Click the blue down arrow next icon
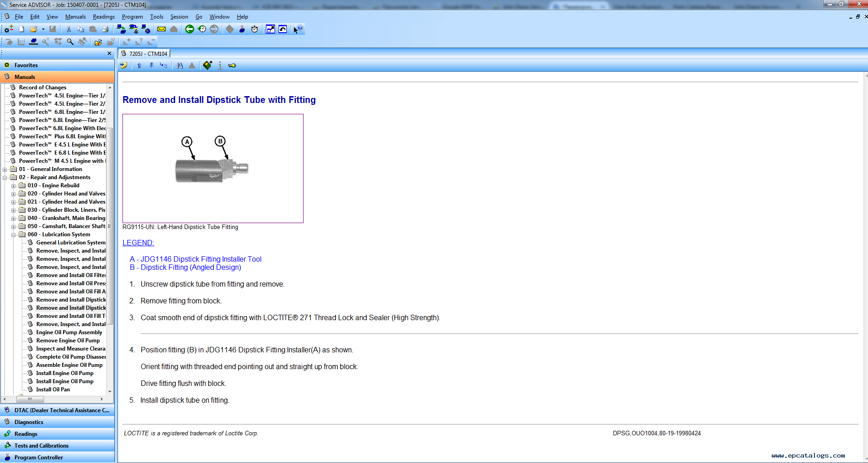The image size is (868, 463). click(152, 65)
